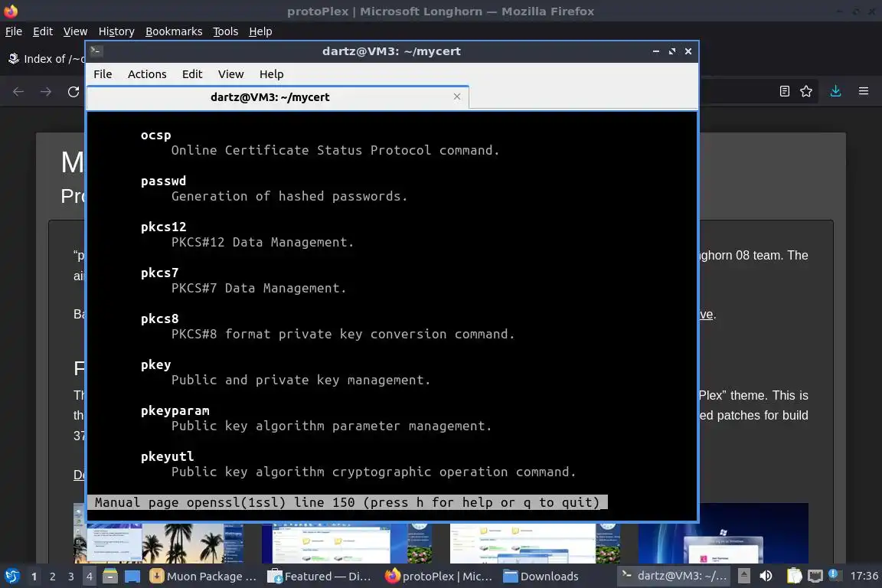This screenshot has height=588, width=882.
Task: Switch to virtual desktop 4
Action: pyautogui.click(x=89, y=577)
